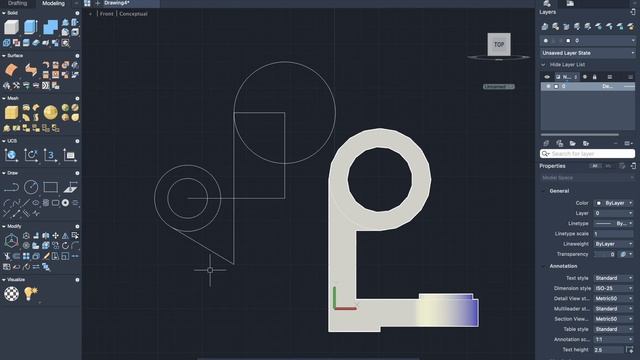Click the Text height value field
640x360 pixels.
(609, 350)
